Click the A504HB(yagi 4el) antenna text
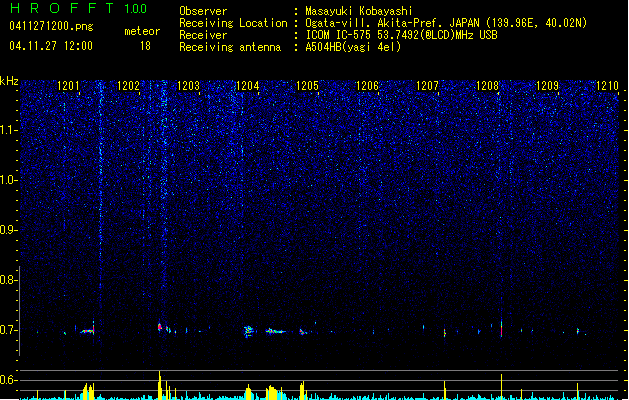Image resolution: width=629 pixels, height=400 pixels. click(x=353, y=47)
